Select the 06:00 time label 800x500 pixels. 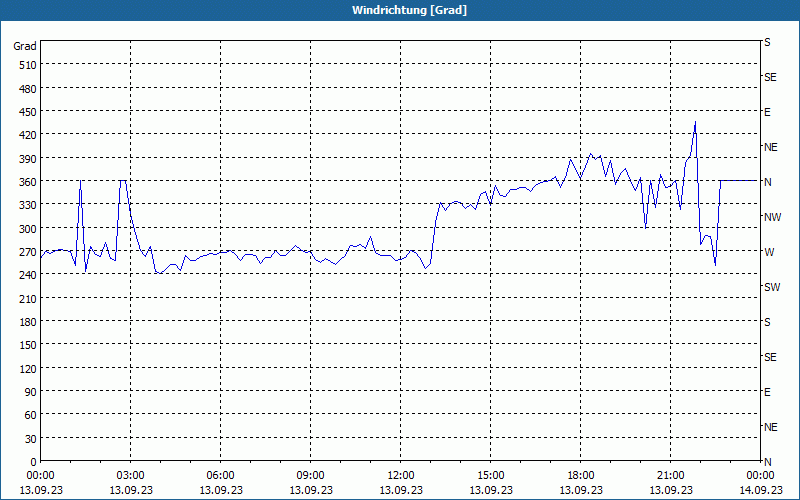[220, 476]
